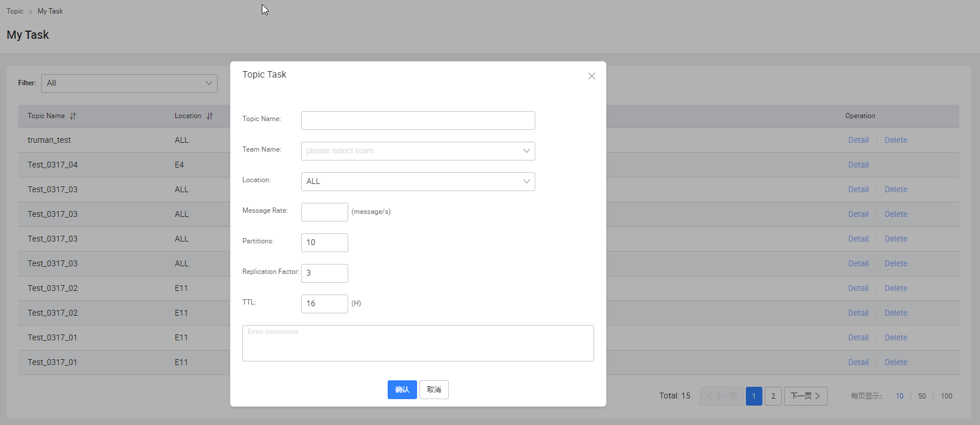
Task: Navigate to Topic breadcrumb
Action: pos(15,11)
